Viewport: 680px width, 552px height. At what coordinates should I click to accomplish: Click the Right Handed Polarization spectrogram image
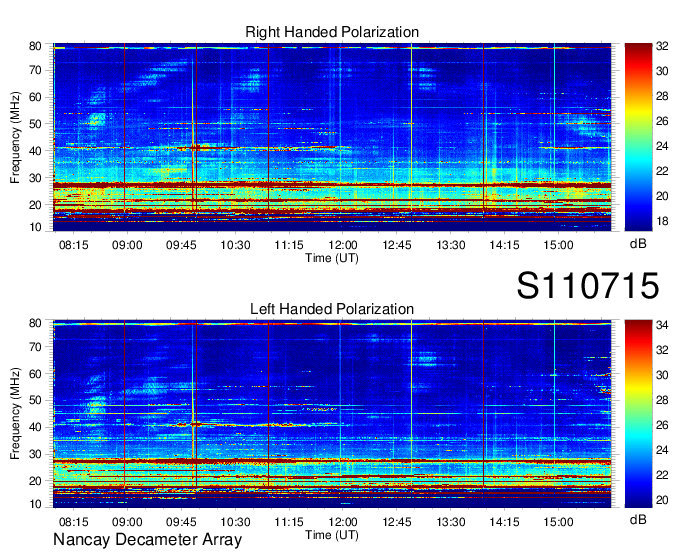[332, 137]
